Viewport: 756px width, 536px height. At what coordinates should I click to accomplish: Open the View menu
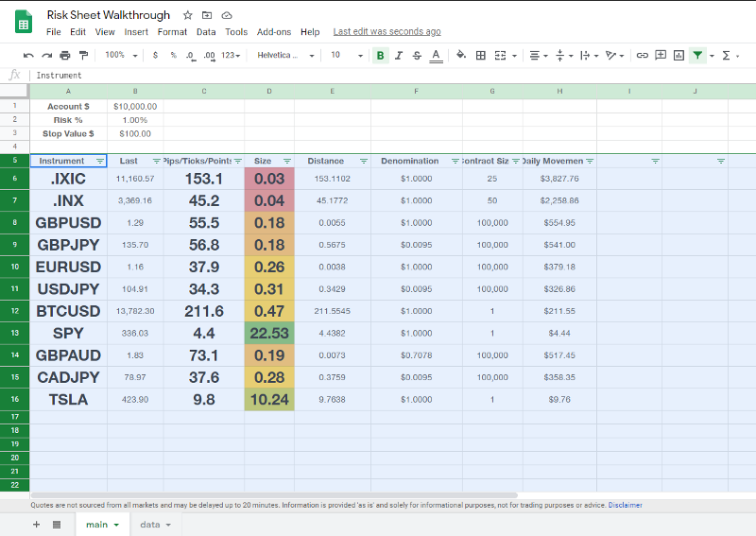(105, 32)
